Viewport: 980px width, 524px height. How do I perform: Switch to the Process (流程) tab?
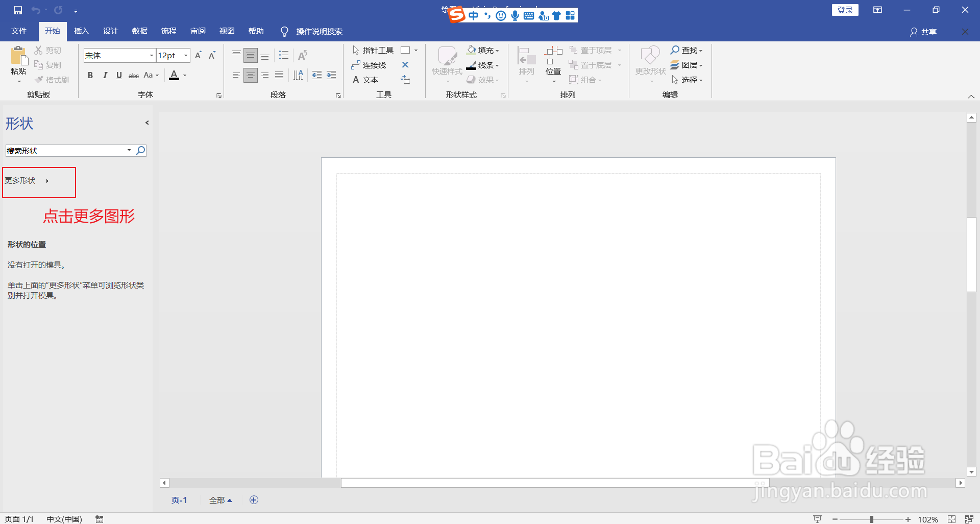click(168, 31)
